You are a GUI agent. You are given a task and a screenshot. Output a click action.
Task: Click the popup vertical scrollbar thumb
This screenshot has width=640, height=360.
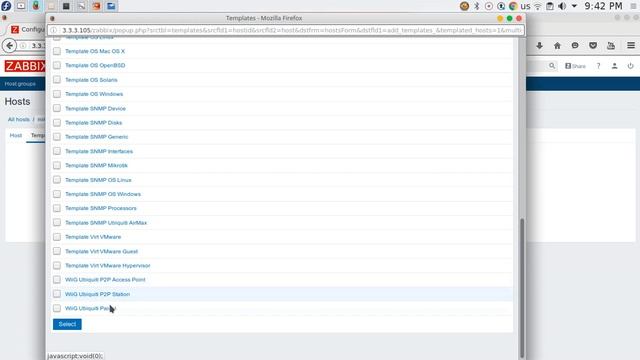point(522,288)
